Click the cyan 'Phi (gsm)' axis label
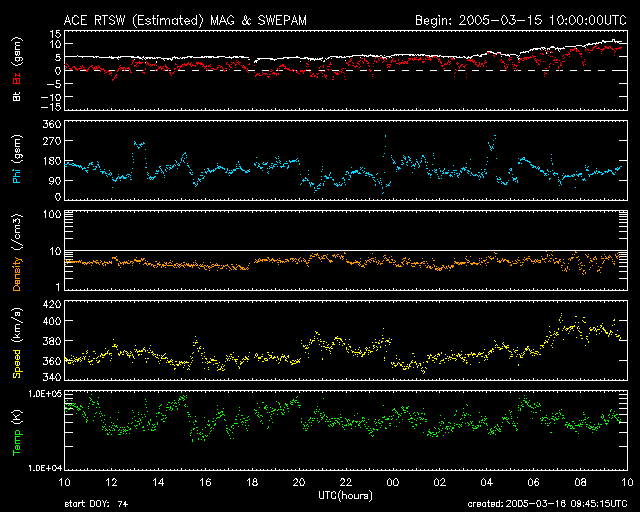Viewport: 640px width, 512px height. point(17,159)
